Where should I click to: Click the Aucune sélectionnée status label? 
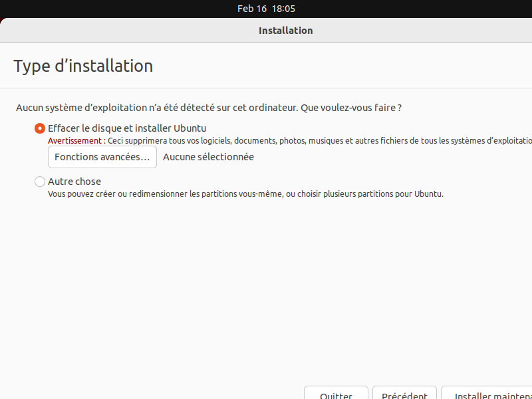click(x=208, y=157)
